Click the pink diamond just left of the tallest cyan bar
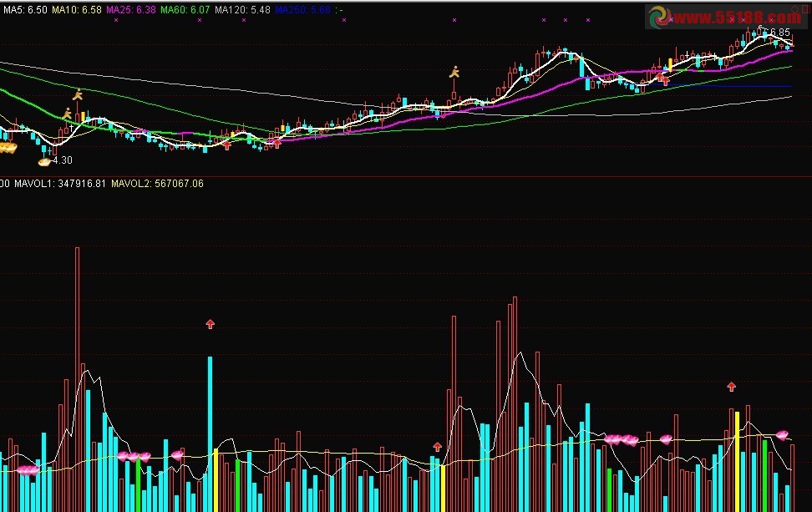The image size is (812, 512). coord(177,455)
